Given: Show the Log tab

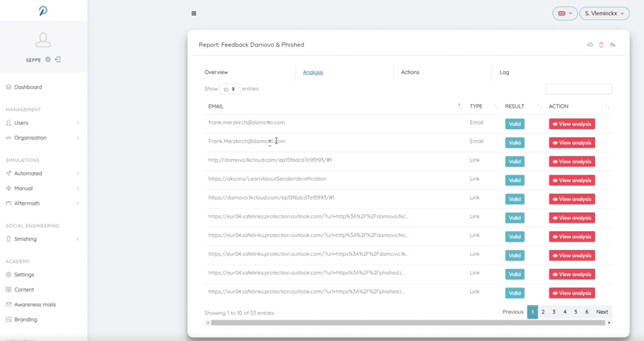Looking at the screenshot, I should coord(504,72).
